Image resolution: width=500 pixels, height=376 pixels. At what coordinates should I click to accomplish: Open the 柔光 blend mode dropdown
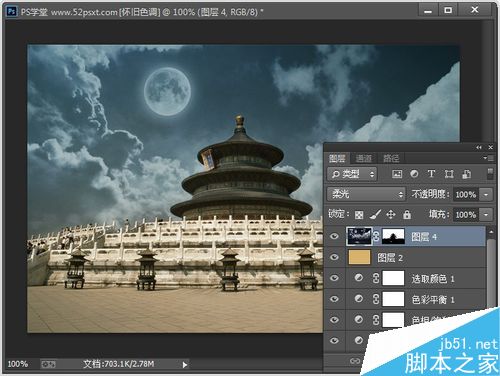click(366, 194)
